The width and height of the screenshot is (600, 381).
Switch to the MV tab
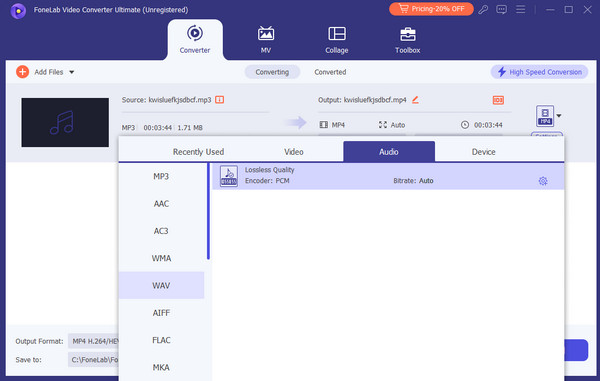click(x=266, y=40)
